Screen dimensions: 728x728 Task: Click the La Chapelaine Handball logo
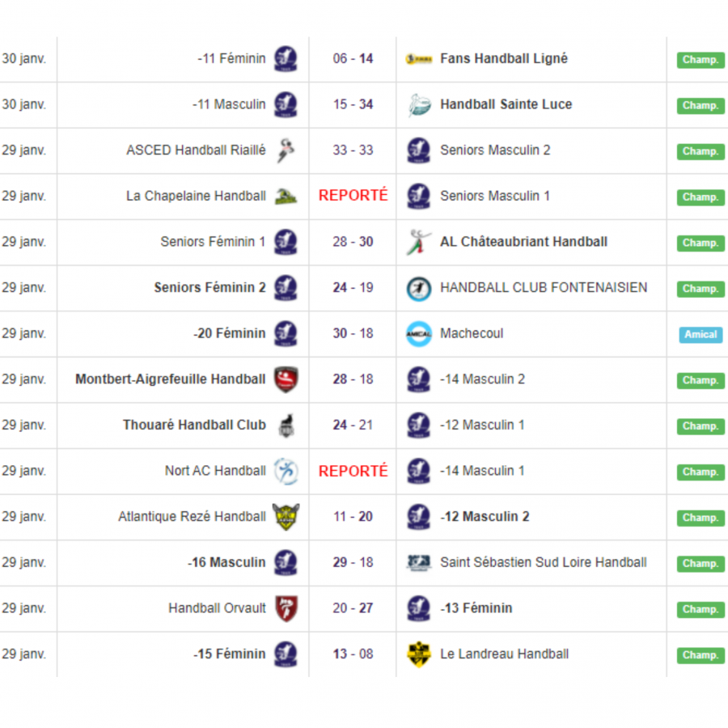pyautogui.click(x=285, y=197)
